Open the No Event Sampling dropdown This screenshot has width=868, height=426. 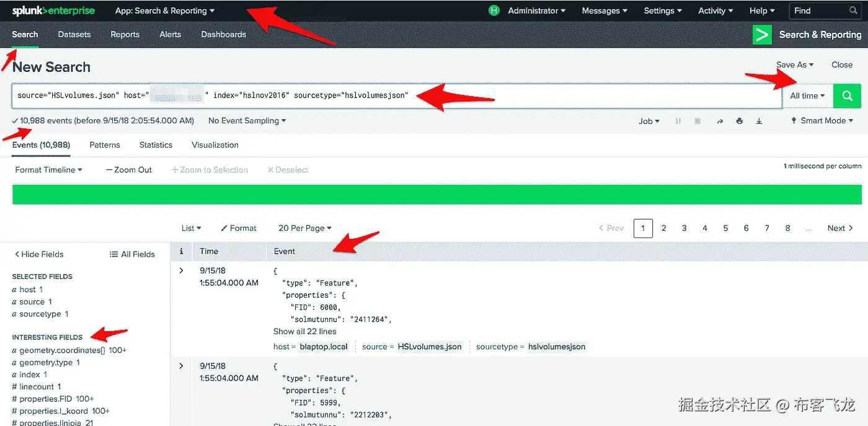click(247, 120)
